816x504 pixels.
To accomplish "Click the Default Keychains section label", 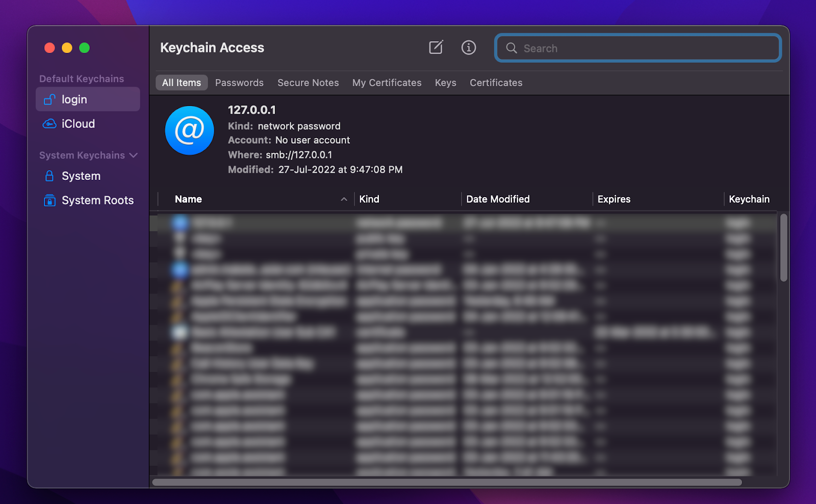I will tap(82, 79).
